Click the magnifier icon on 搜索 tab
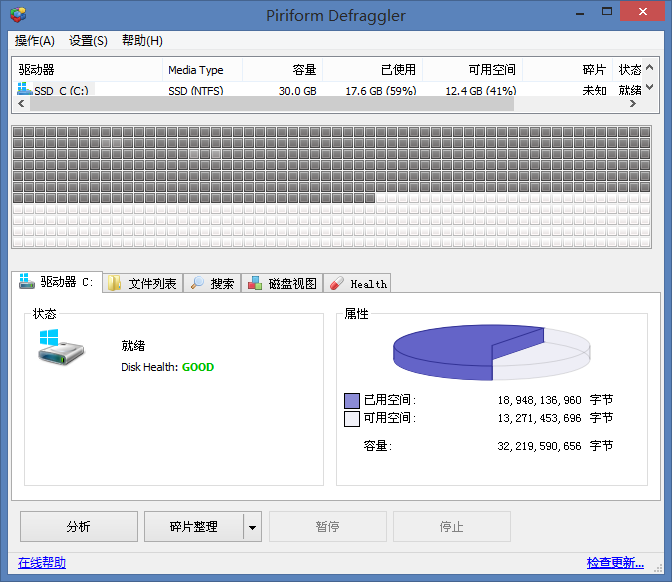Viewport: 672px width, 582px height. click(x=197, y=283)
